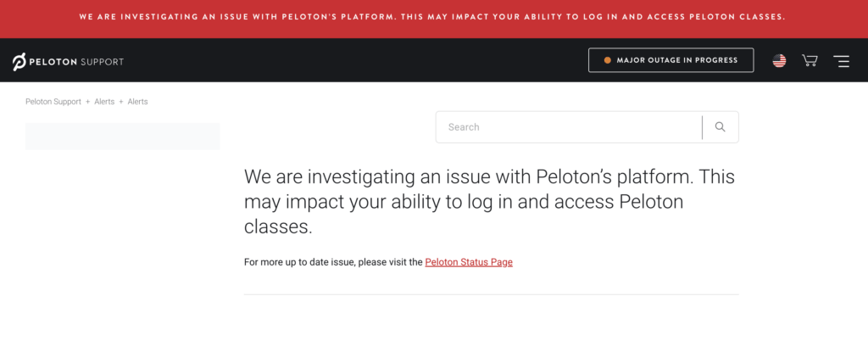868x341 pixels.
Task: Go to Peloton Support breadcrumb
Action: (53, 102)
